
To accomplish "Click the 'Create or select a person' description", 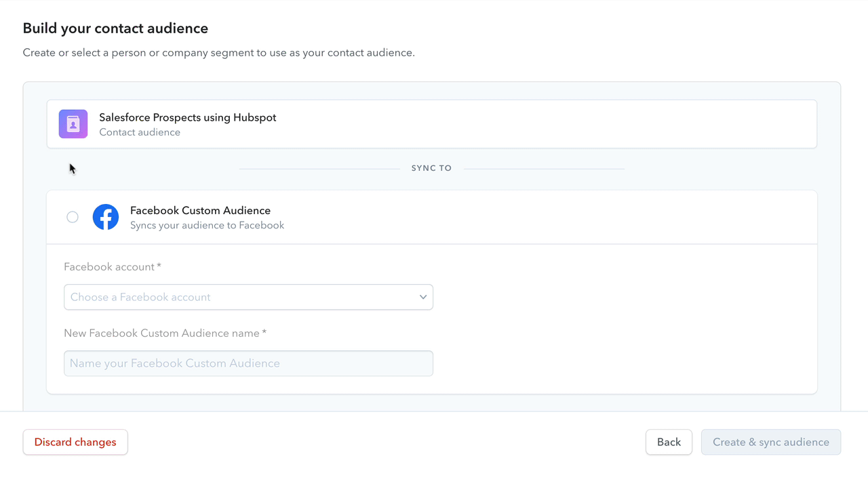I will [x=219, y=52].
